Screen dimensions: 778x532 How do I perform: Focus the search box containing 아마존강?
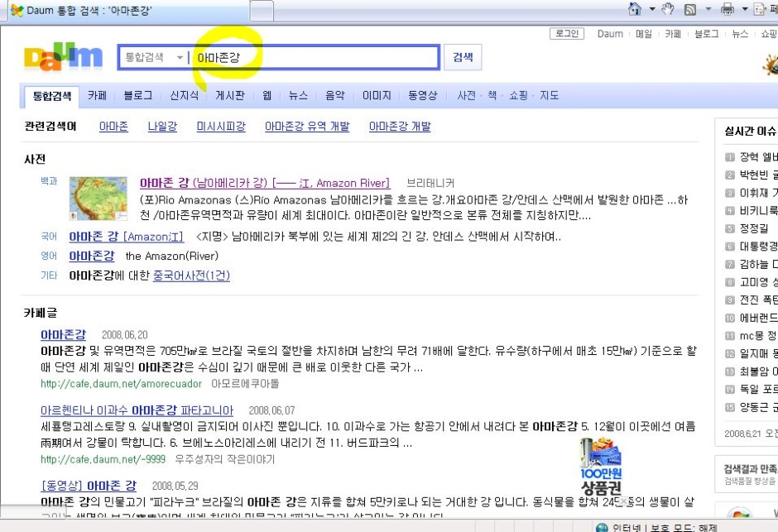(x=315, y=58)
